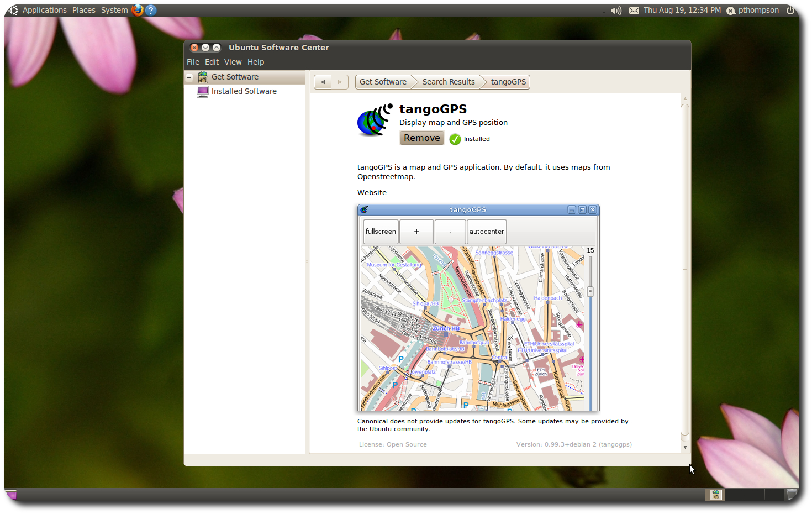Click the "Version: 0.99.3+debian-2" text
This screenshot has height=514, width=812.
(574, 444)
